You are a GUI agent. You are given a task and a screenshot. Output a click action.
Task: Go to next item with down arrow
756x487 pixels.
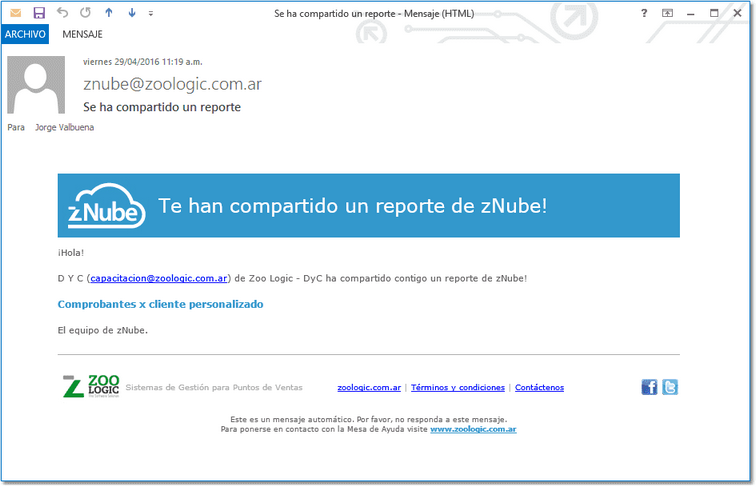[x=132, y=13]
